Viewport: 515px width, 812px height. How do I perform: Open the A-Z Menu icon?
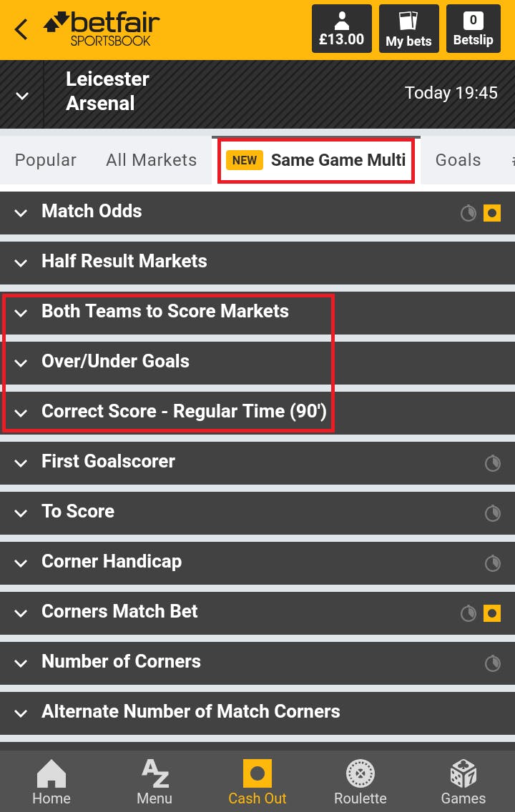[154, 781]
